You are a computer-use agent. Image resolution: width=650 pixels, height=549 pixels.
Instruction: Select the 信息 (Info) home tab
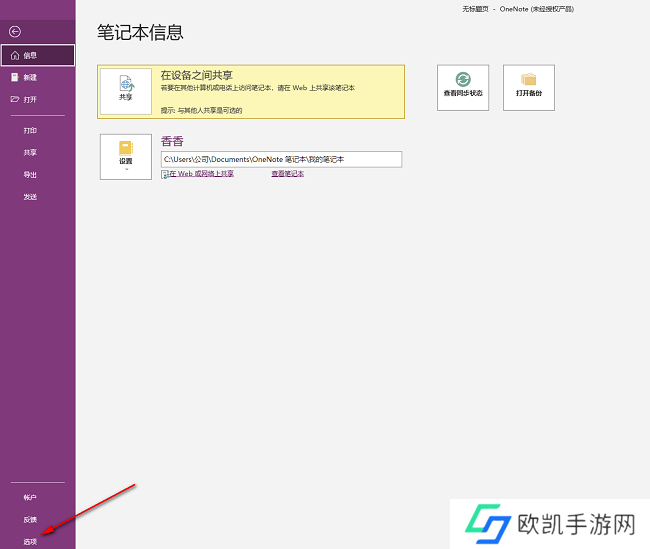click(x=38, y=55)
